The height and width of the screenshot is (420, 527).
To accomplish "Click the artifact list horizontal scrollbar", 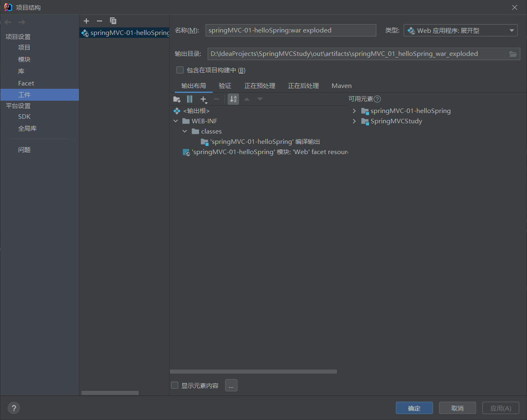I will pos(110,393).
